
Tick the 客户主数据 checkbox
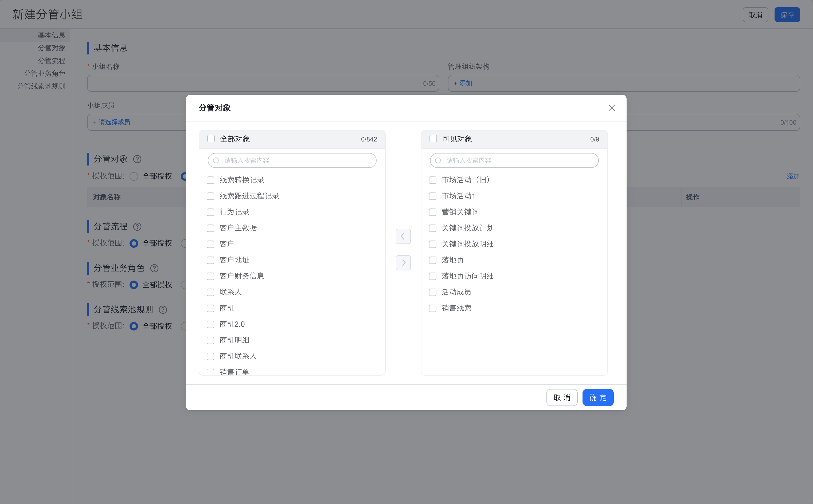pos(210,228)
